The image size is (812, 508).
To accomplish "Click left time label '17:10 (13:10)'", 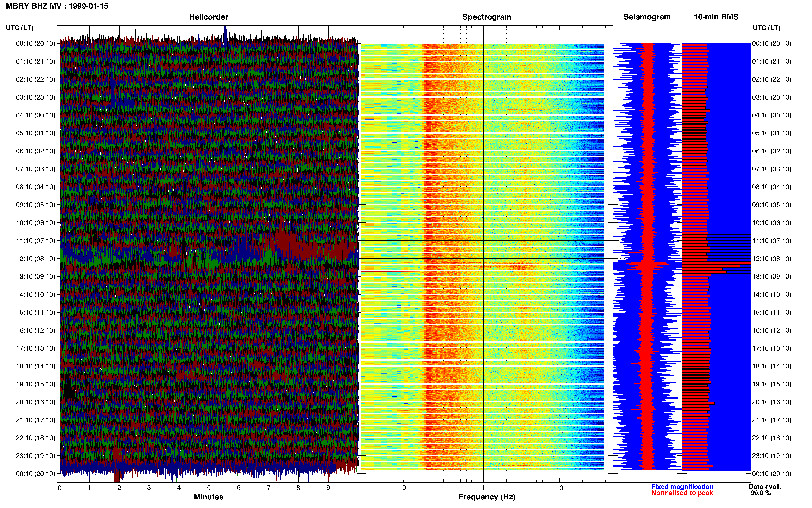I will click(36, 348).
